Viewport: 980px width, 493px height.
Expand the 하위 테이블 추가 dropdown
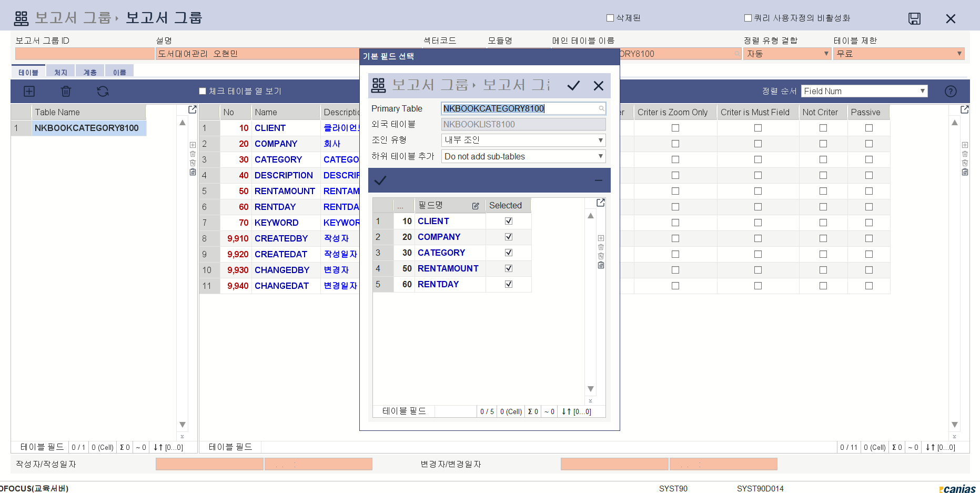point(523,156)
